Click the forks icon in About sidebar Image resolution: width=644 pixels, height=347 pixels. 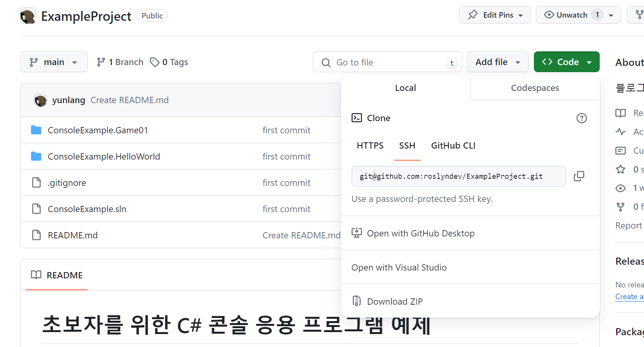[x=620, y=207]
